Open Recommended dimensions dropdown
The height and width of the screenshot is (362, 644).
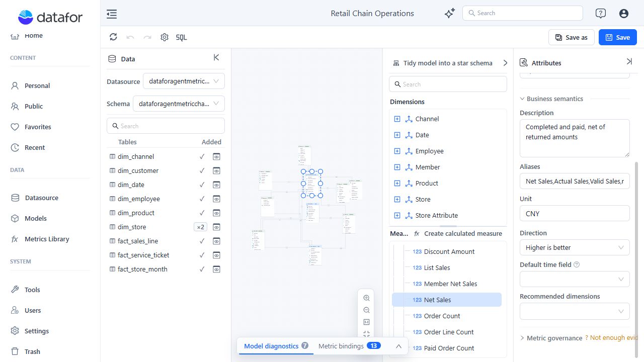pyautogui.click(x=575, y=311)
